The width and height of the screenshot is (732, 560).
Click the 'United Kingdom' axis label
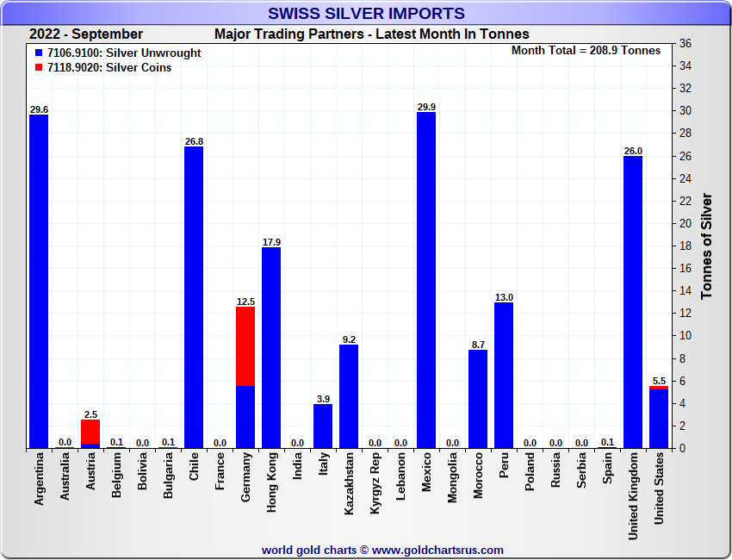[633, 496]
